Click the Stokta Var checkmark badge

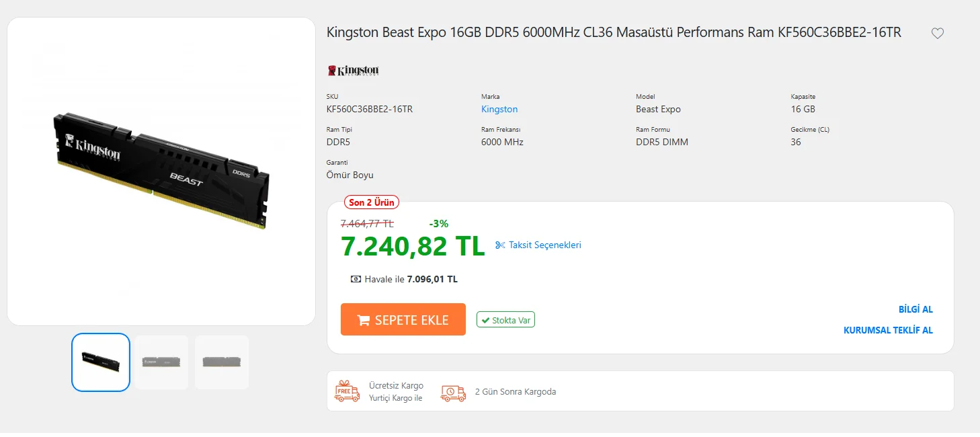click(505, 320)
